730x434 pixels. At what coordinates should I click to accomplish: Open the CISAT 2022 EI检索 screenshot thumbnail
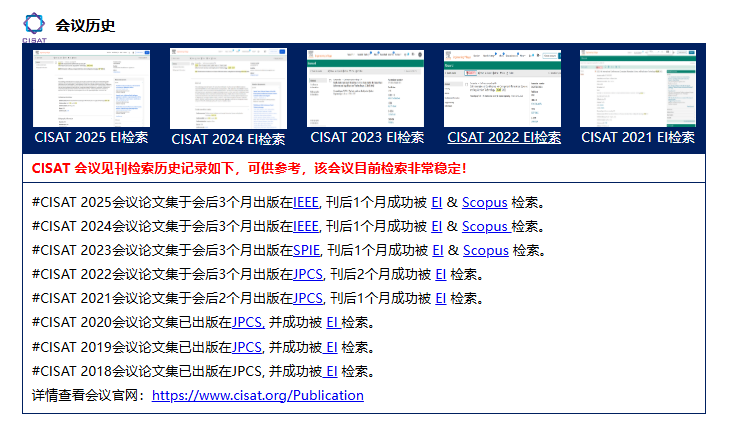point(502,88)
